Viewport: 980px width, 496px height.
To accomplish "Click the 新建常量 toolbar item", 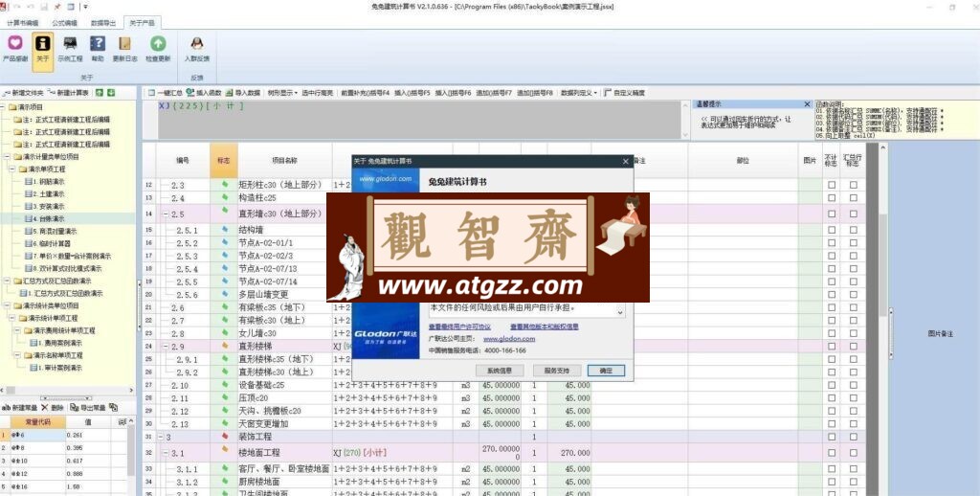I will [x=19, y=408].
